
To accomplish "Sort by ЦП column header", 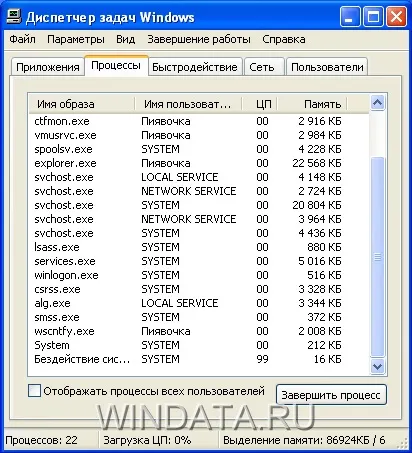I will (x=260, y=104).
